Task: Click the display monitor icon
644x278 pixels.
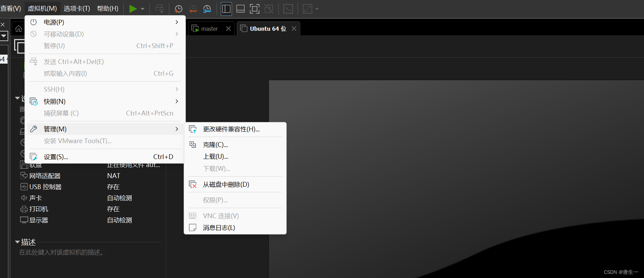Action: coord(24,220)
